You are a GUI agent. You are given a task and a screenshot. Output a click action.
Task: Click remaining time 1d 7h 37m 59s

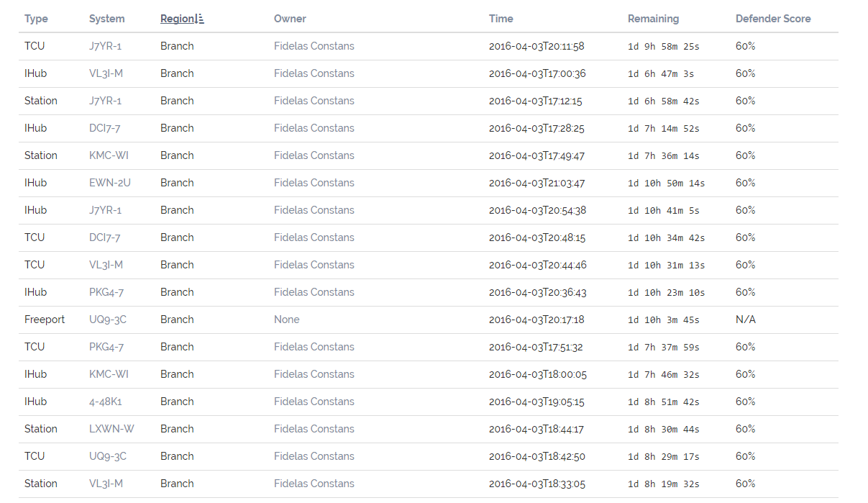click(x=664, y=347)
